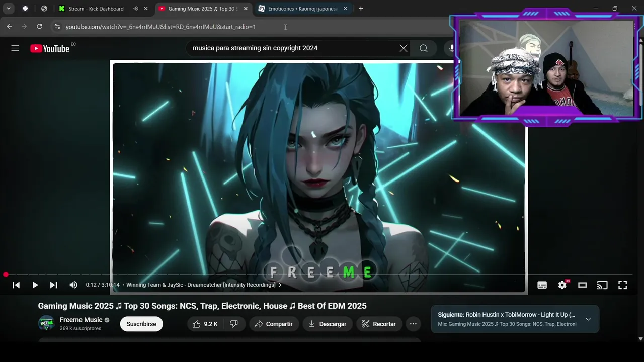Click the magnifier search button
The width and height of the screenshot is (644, 362).
pos(424,48)
